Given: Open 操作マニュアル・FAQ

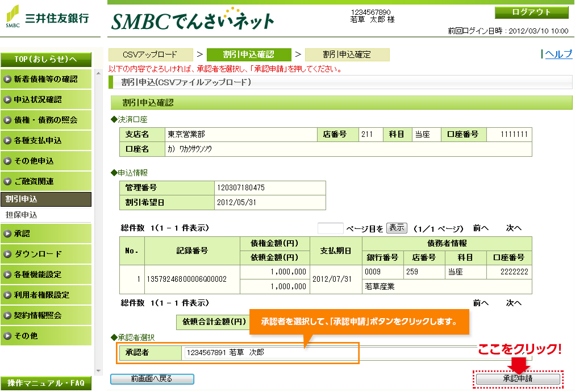Looking at the screenshot, I should coord(46,383).
